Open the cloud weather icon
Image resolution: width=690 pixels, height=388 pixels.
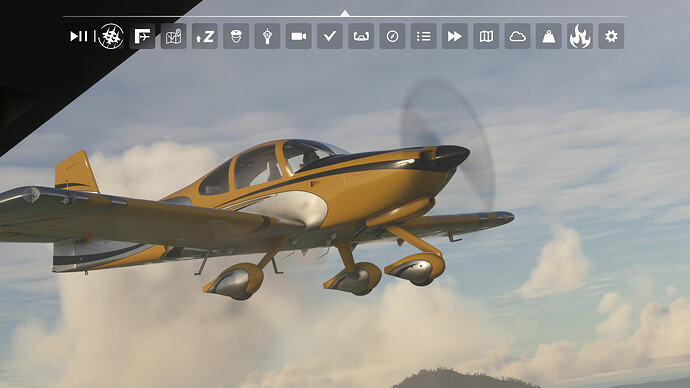[x=517, y=36]
